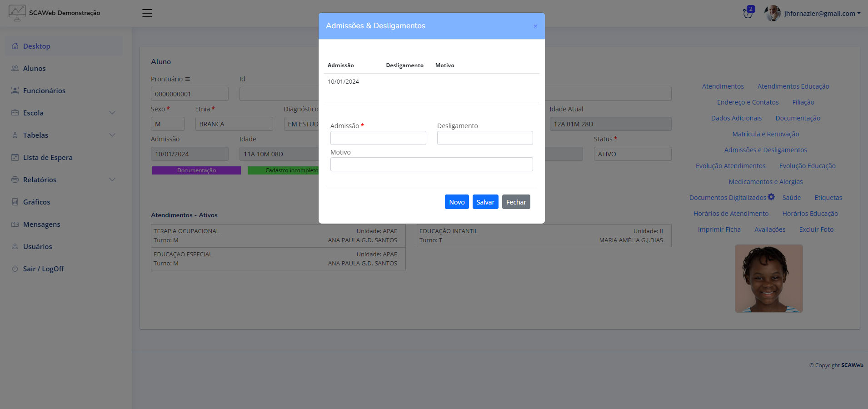The height and width of the screenshot is (409, 868).
Task: Click the gear icon beside Documentos Digitalizados
Action: coord(771,197)
